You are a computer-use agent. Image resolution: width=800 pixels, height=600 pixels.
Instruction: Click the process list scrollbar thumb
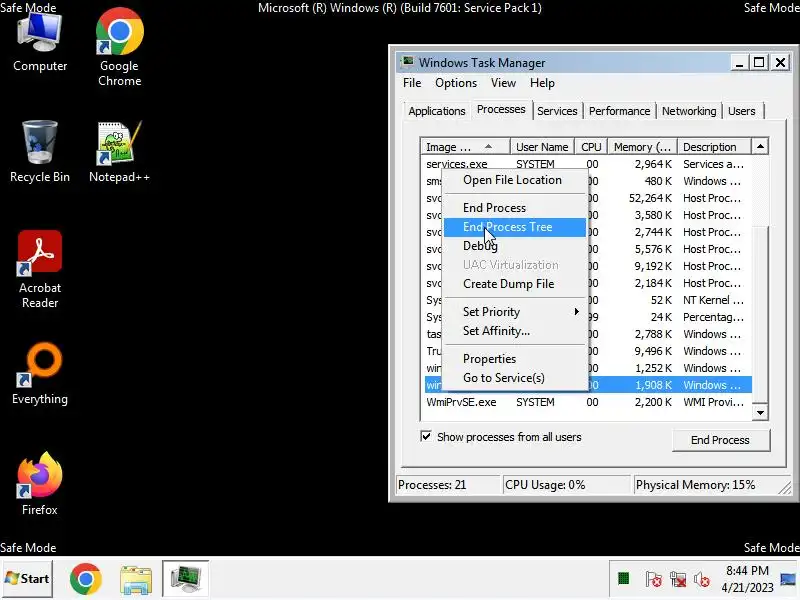[x=760, y=314]
